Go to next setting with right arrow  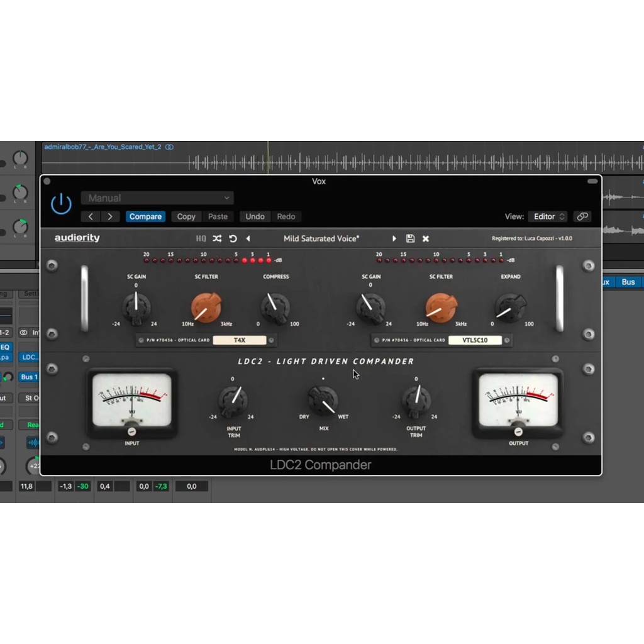[109, 216]
